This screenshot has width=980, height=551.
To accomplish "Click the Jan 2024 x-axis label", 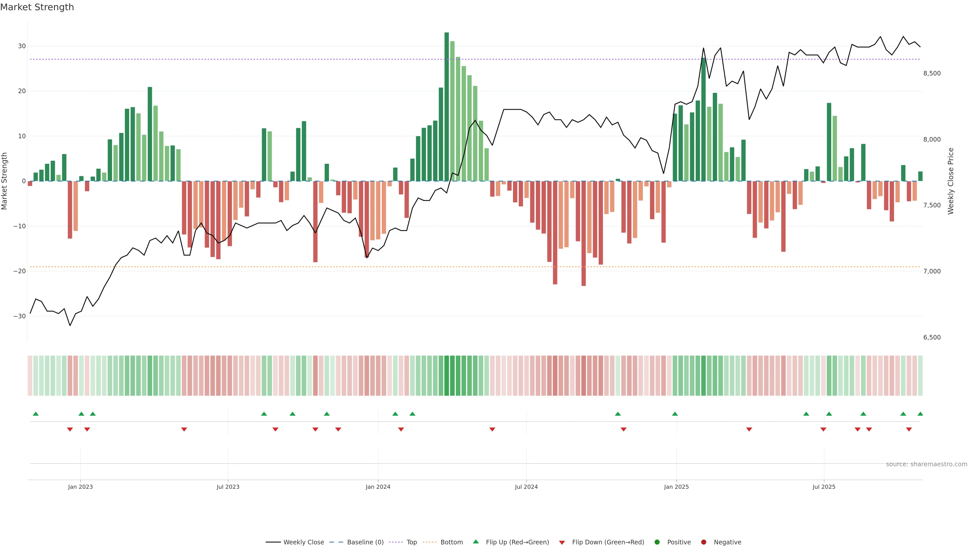I will pos(378,487).
